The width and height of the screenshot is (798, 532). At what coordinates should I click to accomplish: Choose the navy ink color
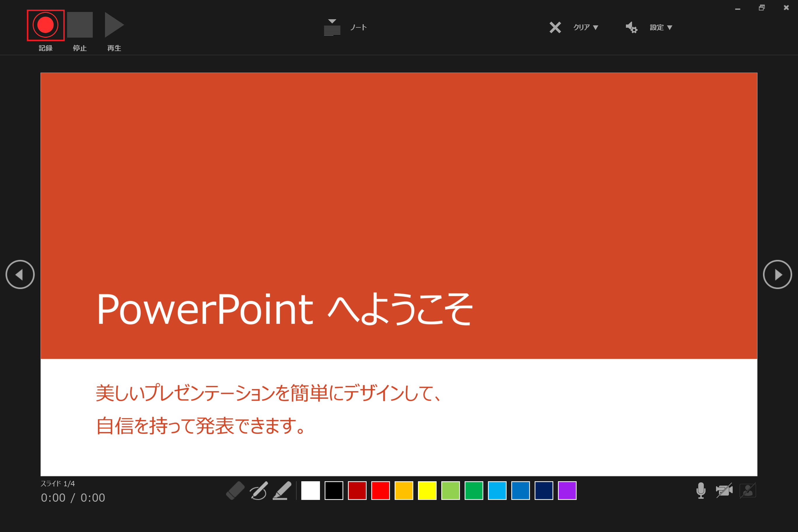tap(544, 491)
